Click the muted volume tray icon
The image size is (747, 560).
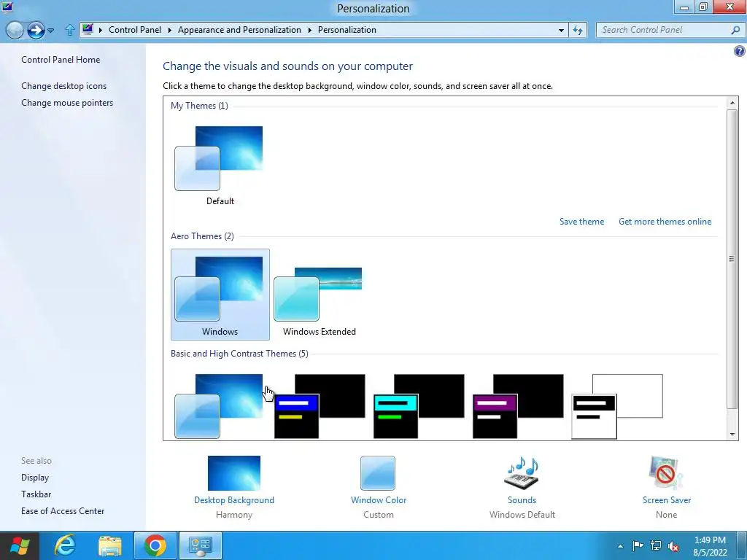673,545
